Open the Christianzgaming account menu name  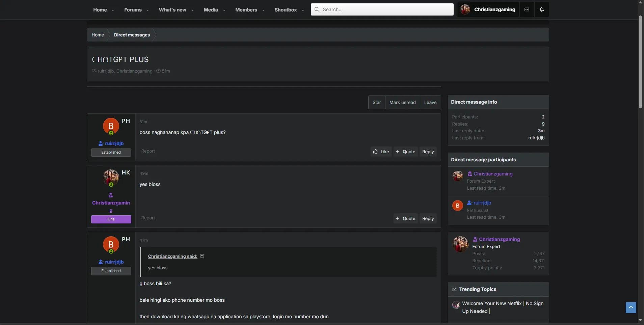point(494,9)
